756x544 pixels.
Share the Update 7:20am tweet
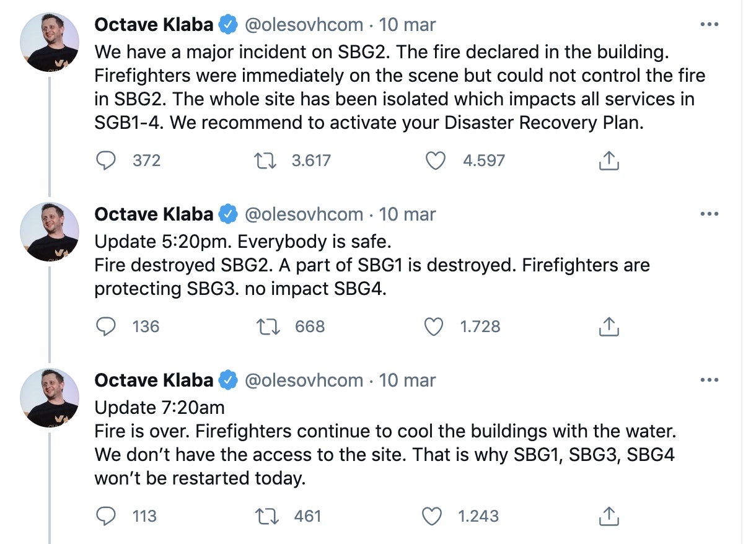[609, 516]
